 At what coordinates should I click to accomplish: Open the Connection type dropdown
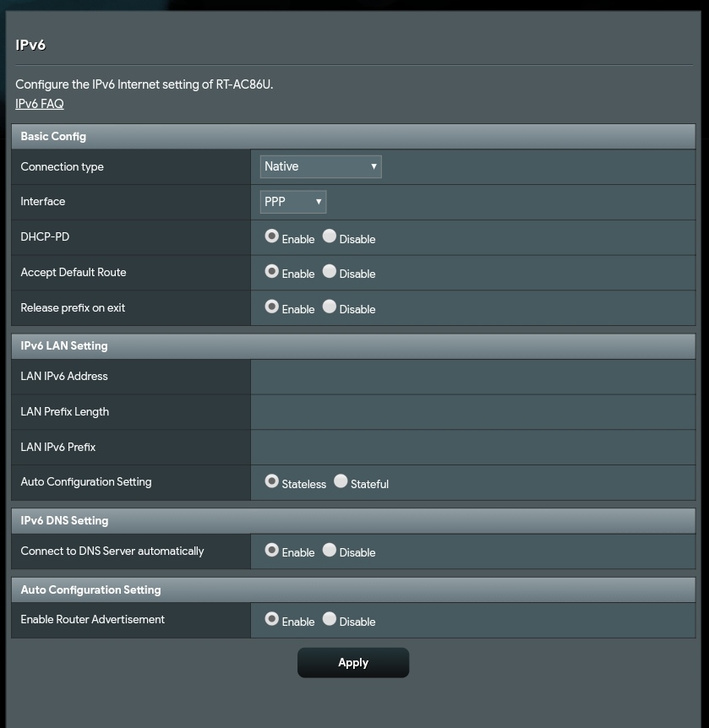pos(320,166)
